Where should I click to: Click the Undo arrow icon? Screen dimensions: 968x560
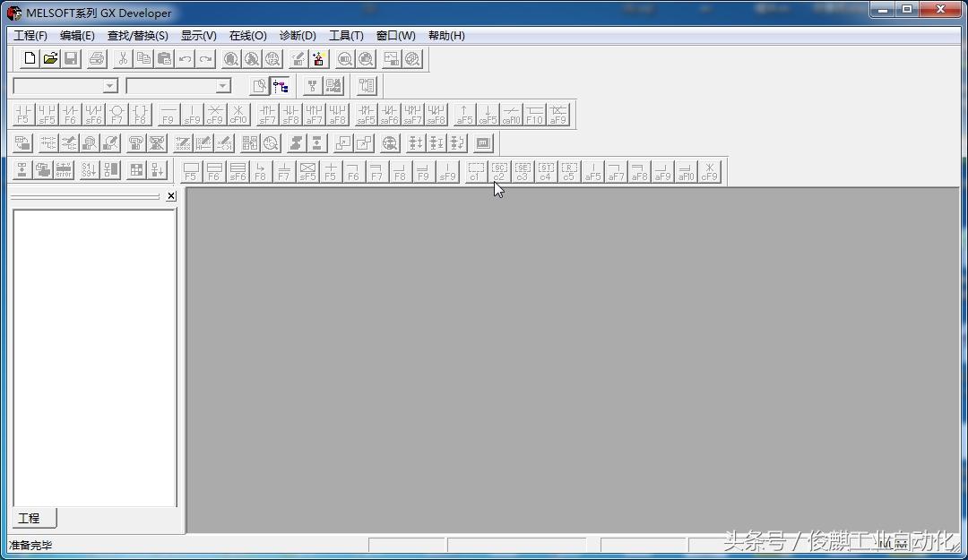(x=185, y=58)
